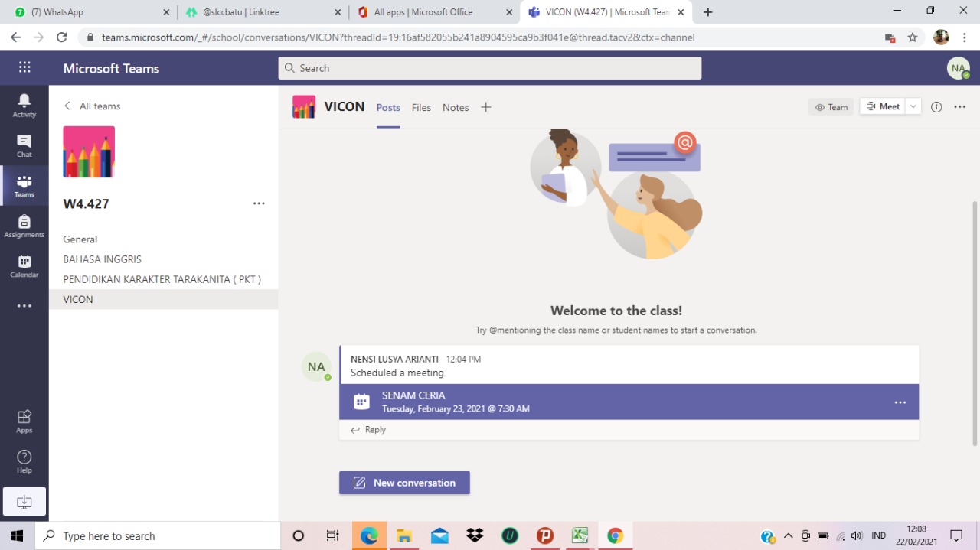Add a new tab to the VICON channel
Viewport: 980px width, 550px height.
coord(485,107)
